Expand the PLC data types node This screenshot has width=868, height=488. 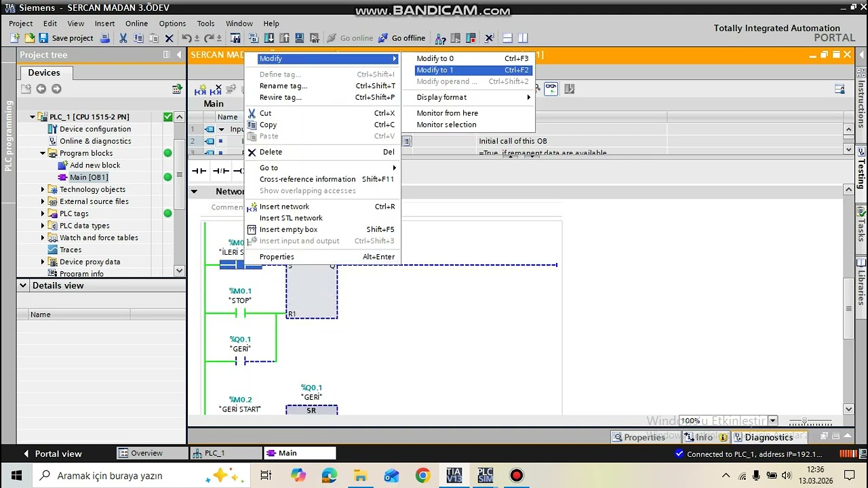(x=43, y=226)
